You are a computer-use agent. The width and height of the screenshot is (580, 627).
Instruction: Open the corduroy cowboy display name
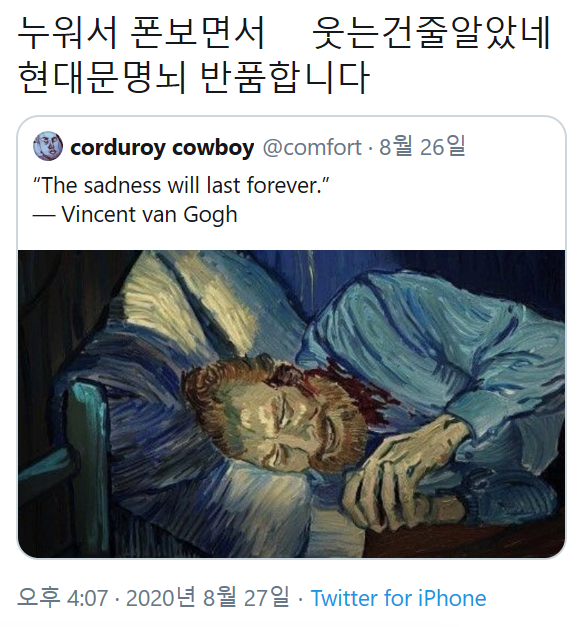(x=162, y=147)
